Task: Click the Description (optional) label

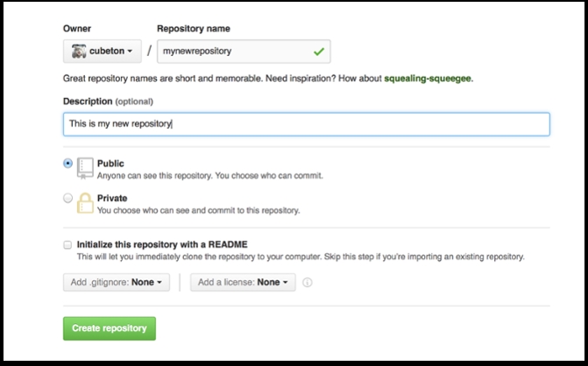Action: tap(108, 102)
